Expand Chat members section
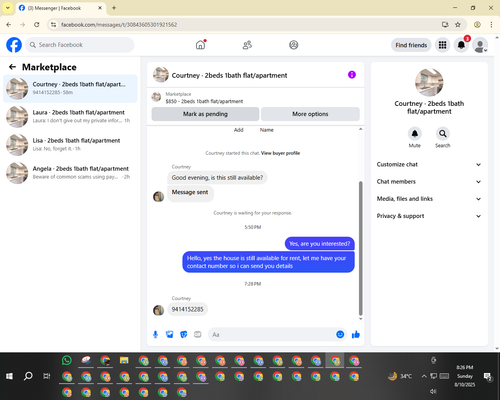This screenshot has width=500, height=400. 429,182
